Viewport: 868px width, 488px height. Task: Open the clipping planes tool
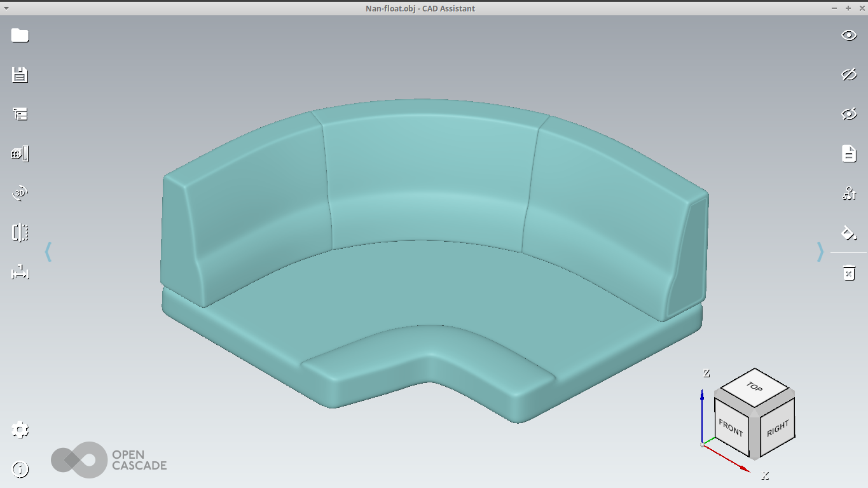point(19,232)
